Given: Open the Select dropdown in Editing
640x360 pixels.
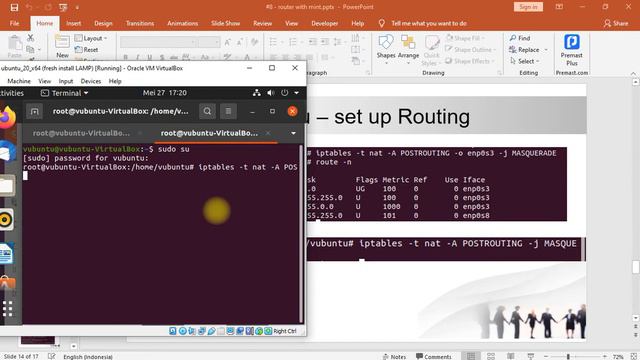Looking at the screenshot, I should pyautogui.click(x=525, y=61).
